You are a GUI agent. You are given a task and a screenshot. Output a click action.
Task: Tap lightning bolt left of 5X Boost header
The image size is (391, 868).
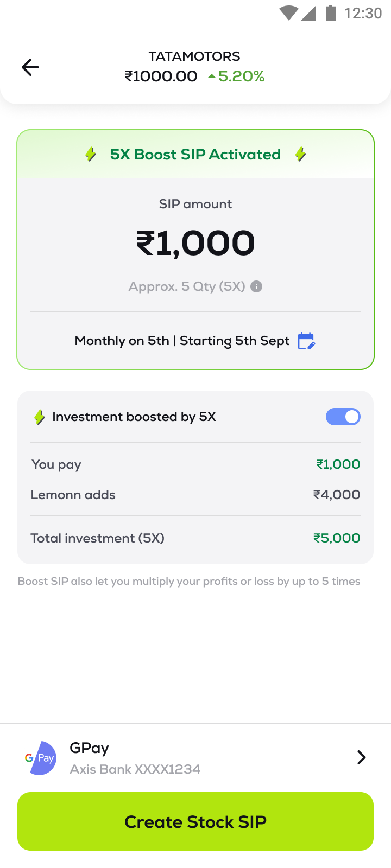coord(91,155)
